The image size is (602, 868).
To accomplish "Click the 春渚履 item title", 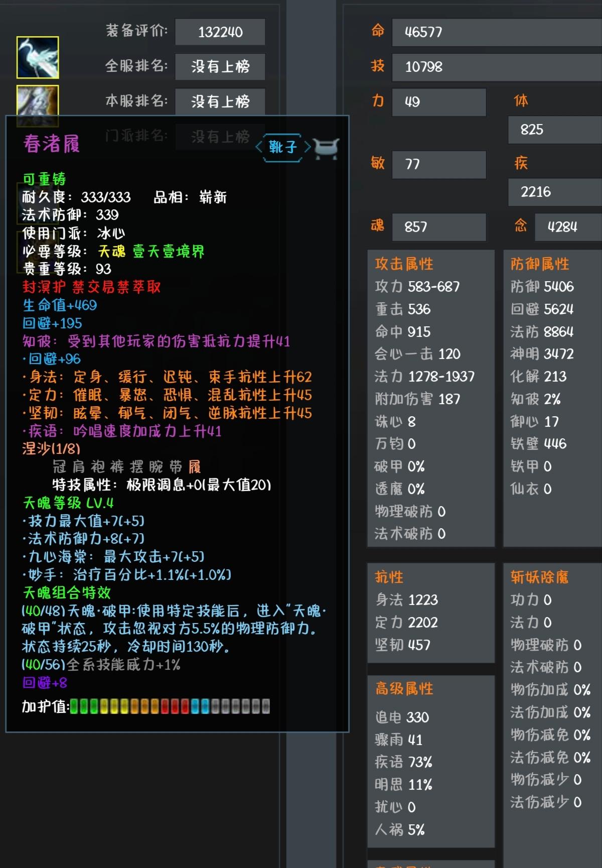I will (51, 144).
